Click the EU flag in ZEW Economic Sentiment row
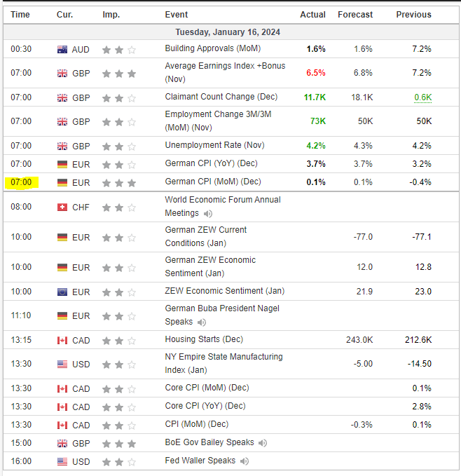461x476 pixels. coord(62,292)
